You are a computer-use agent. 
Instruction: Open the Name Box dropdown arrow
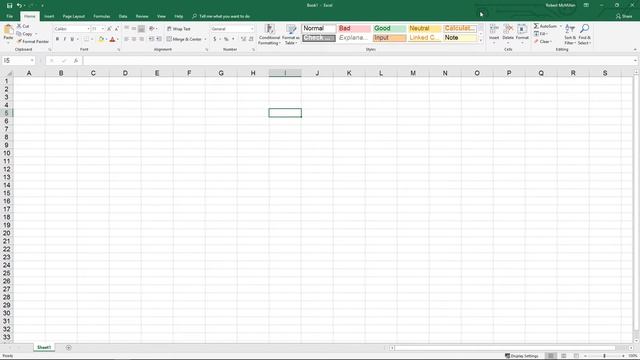click(32, 61)
